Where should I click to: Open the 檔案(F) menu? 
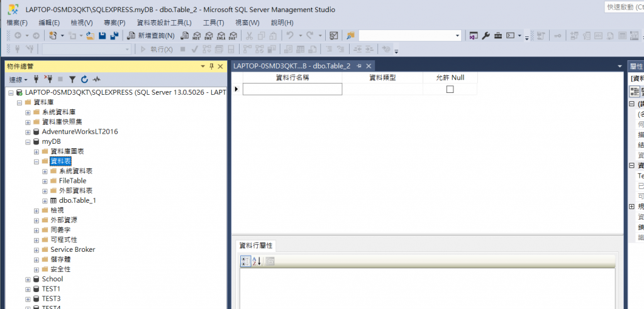click(17, 23)
